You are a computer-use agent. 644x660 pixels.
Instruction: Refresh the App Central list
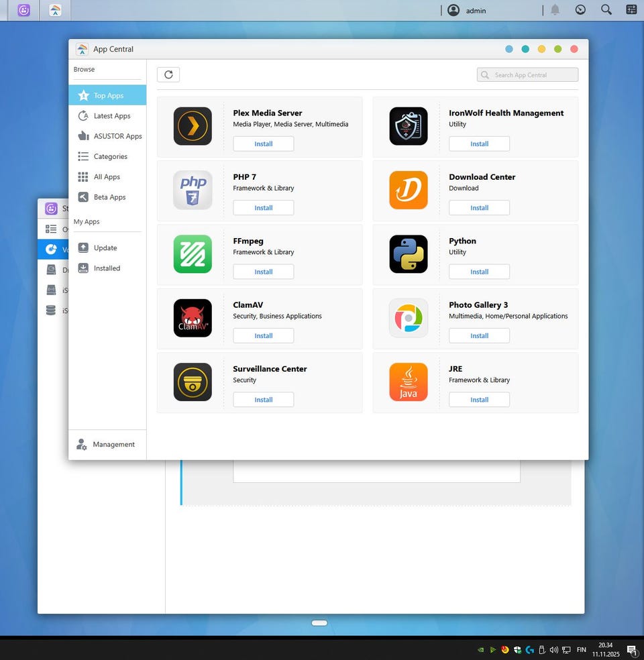point(168,74)
